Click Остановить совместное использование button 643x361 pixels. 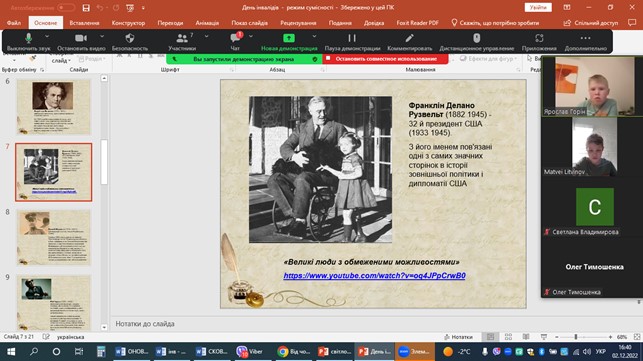(386, 59)
